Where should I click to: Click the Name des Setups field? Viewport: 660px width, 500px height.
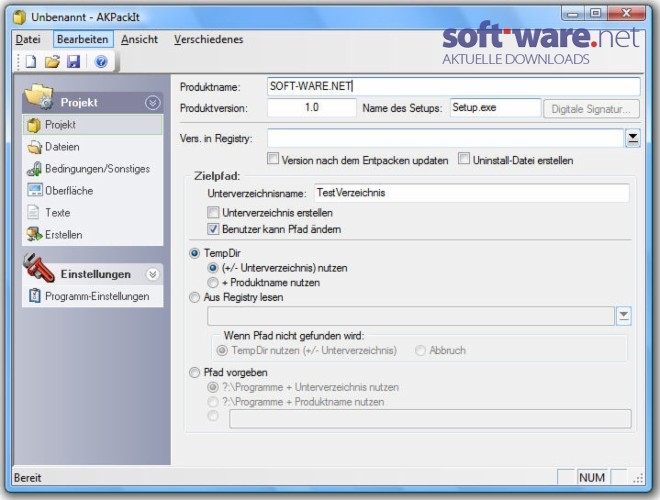(495, 108)
